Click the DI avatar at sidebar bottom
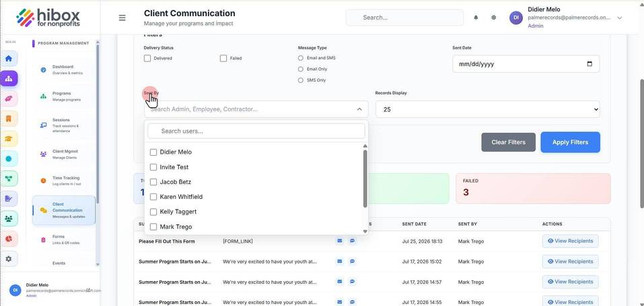Image resolution: width=644 pixels, height=306 pixels. pos(15,290)
